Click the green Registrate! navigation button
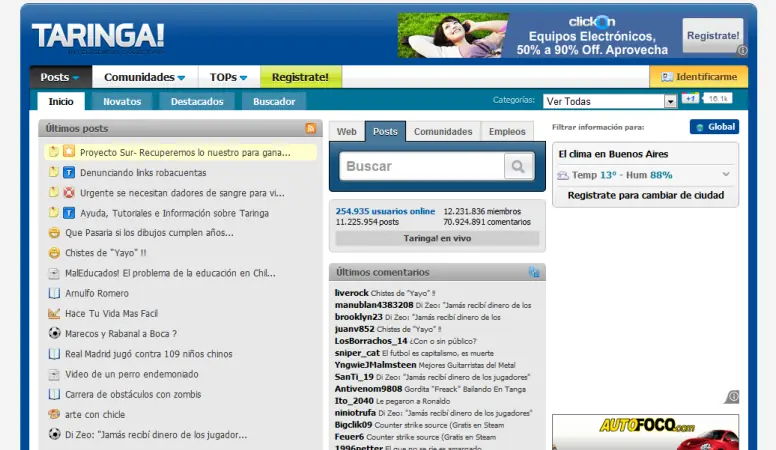 (x=300, y=77)
